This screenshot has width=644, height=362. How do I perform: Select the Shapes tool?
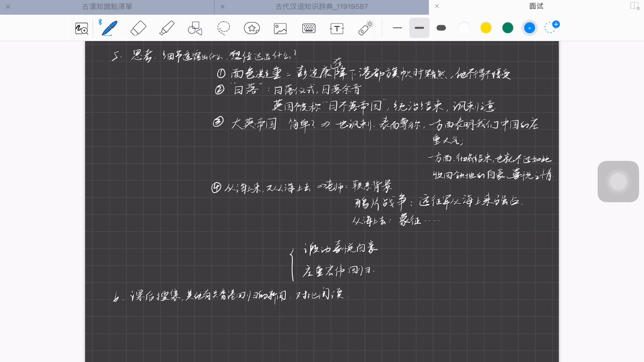195,28
